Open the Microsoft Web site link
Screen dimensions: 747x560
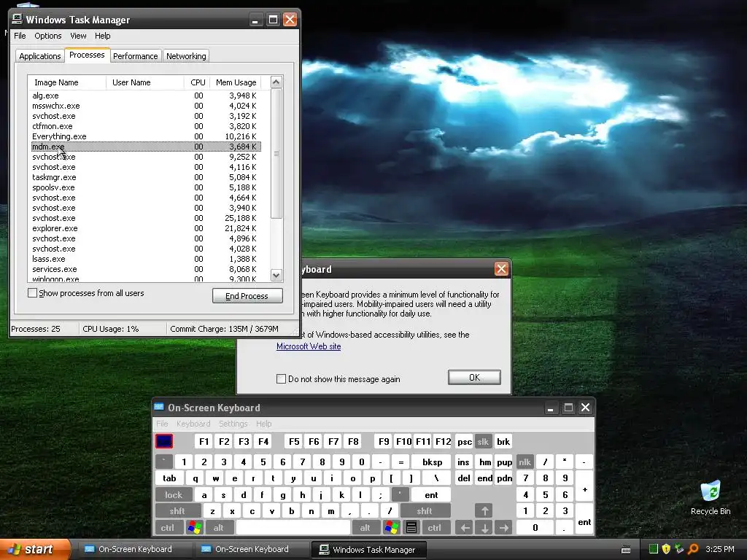coord(309,346)
